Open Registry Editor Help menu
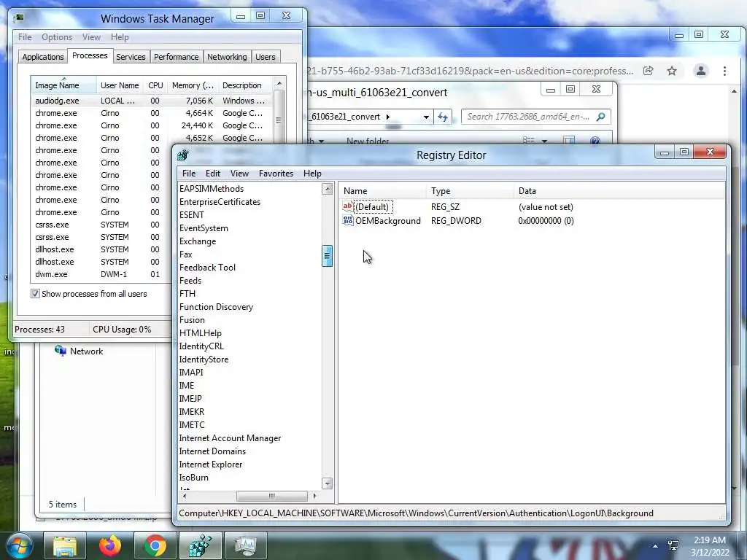The height and width of the screenshot is (560, 747). [312, 174]
